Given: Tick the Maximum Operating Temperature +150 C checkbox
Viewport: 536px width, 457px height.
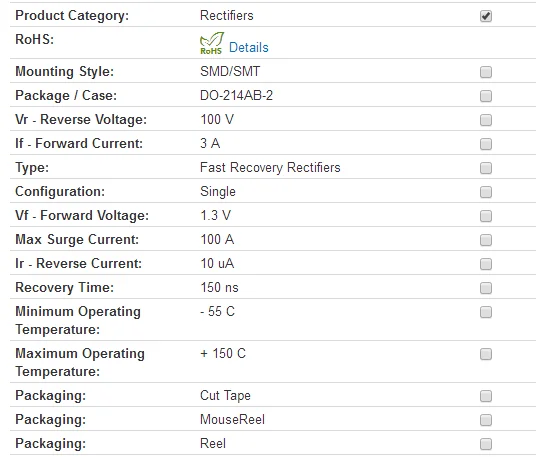Looking at the screenshot, I should point(486,354).
